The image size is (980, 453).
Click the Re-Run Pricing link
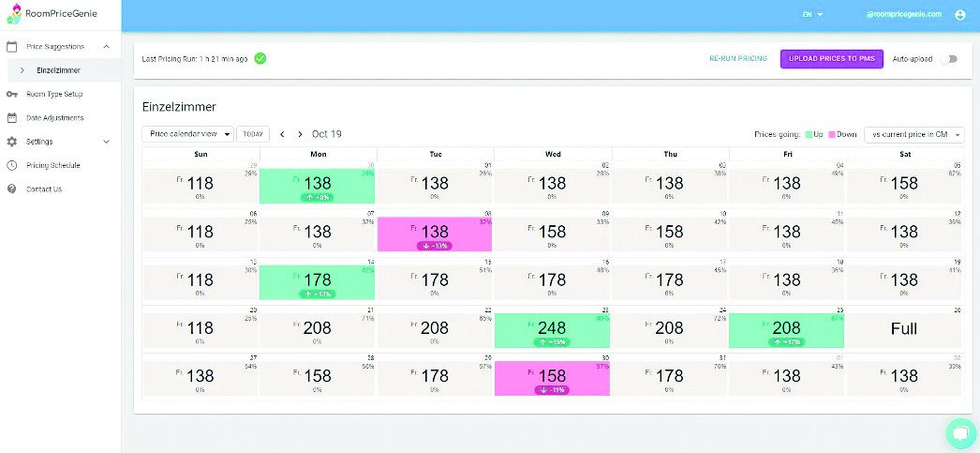click(737, 58)
